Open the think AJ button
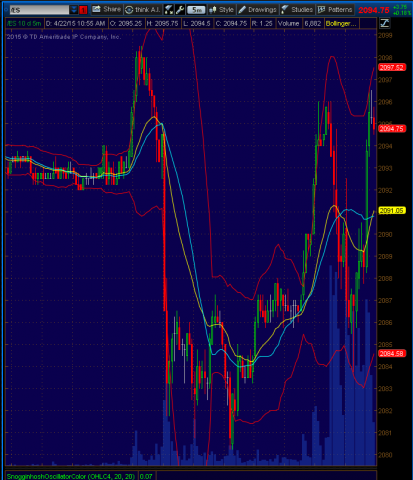This screenshot has width=413, height=480. [x=143, y=10]
